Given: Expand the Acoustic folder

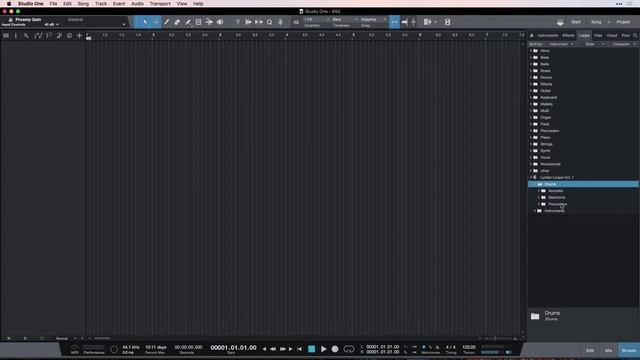Looking at the screenshot, I should (x=539, y=191).
